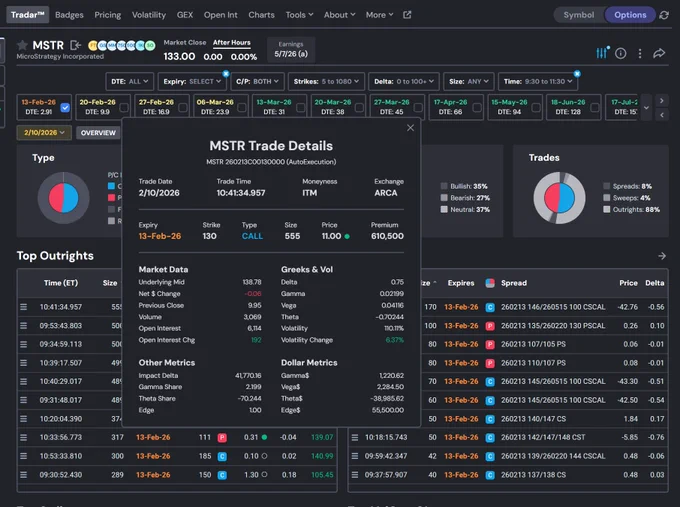Switch to Symbol mode toggle
This screenshot has height=507, width=680.
click(x=579, y=15)
